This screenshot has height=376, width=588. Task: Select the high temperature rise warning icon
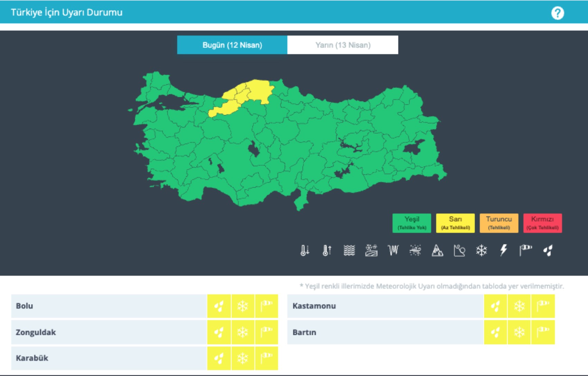(x=327, y=250)
